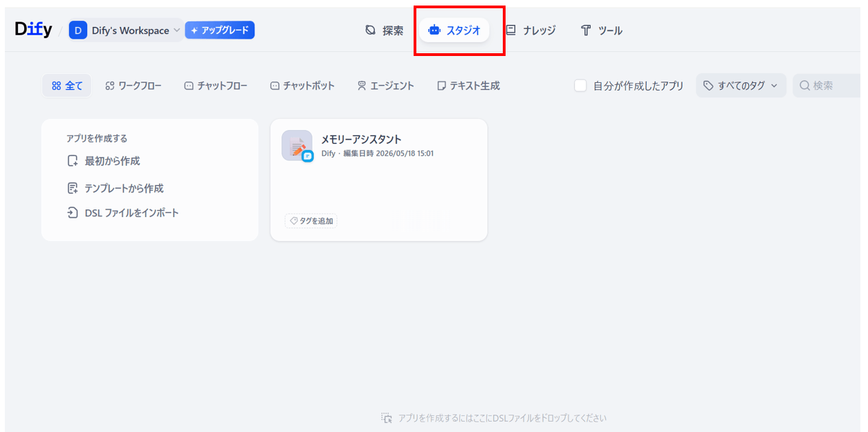The image size is (868, 432).
Task: Click タグを追加 on the メモリーアシスタント card
Action: 311,221
